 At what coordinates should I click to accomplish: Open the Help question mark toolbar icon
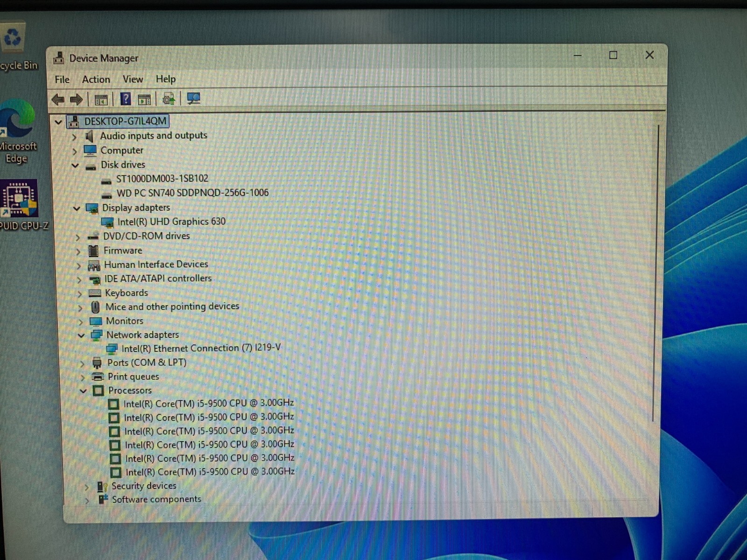(x=125, y=99)
